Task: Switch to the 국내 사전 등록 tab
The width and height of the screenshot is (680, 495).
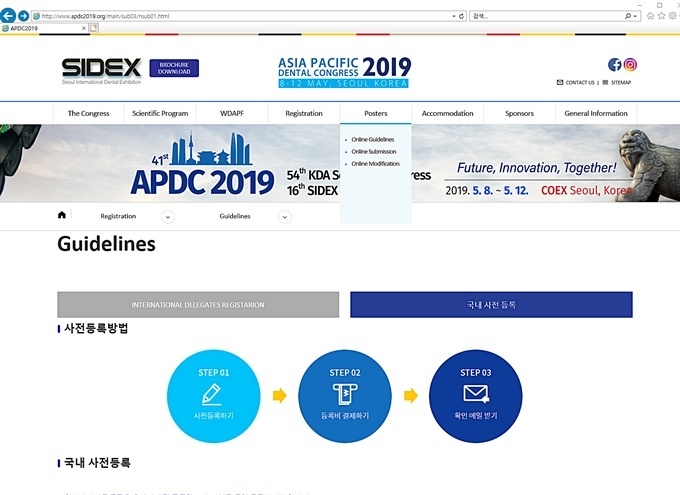Action: [x=491, y=305]
